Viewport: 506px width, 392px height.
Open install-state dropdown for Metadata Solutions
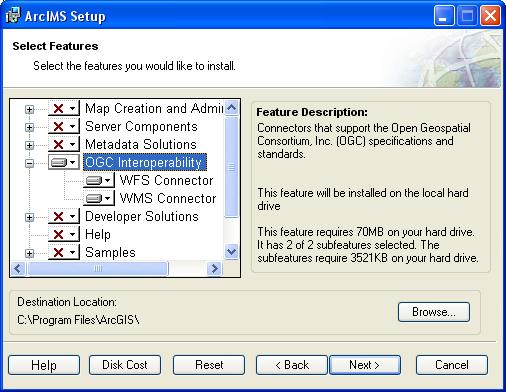(64, 144)
